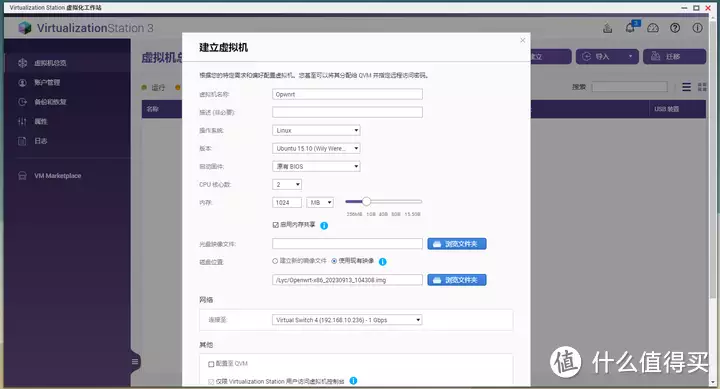This screenshot has height=389, width=720.
Task: Click the VM name field containing Opwrt
Action: coord(347,94)
